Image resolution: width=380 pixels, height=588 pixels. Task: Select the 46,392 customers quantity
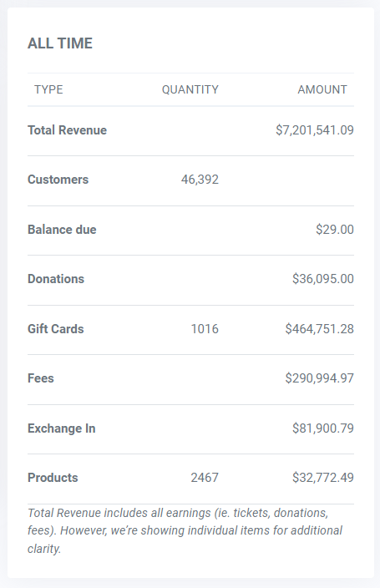point(200,180)
